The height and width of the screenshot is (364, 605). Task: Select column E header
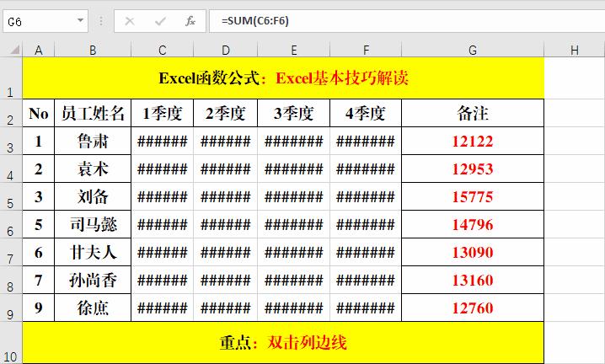coord(293,51)
